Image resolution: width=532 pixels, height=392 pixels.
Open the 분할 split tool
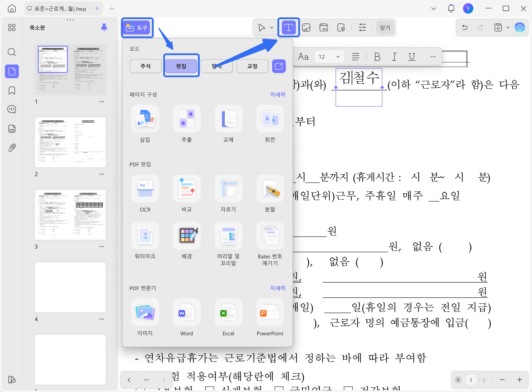click(x=270, y=194)
